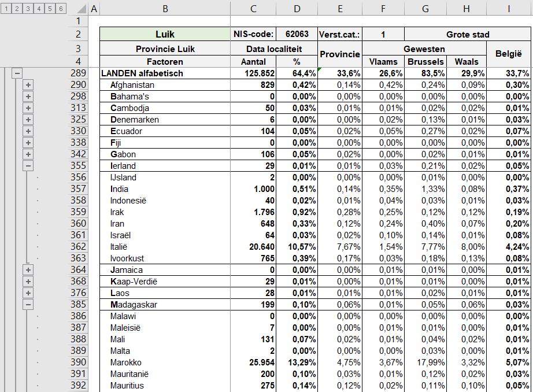Screen dimensions: 533x392
Task: Select Italië count 20.640
Action: 253,247
